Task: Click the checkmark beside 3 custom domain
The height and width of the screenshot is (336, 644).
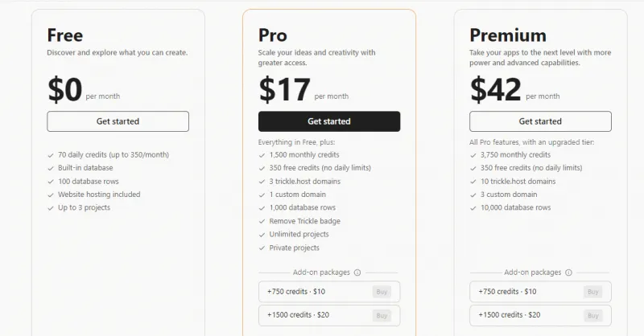Action: [x=473, y=195]
